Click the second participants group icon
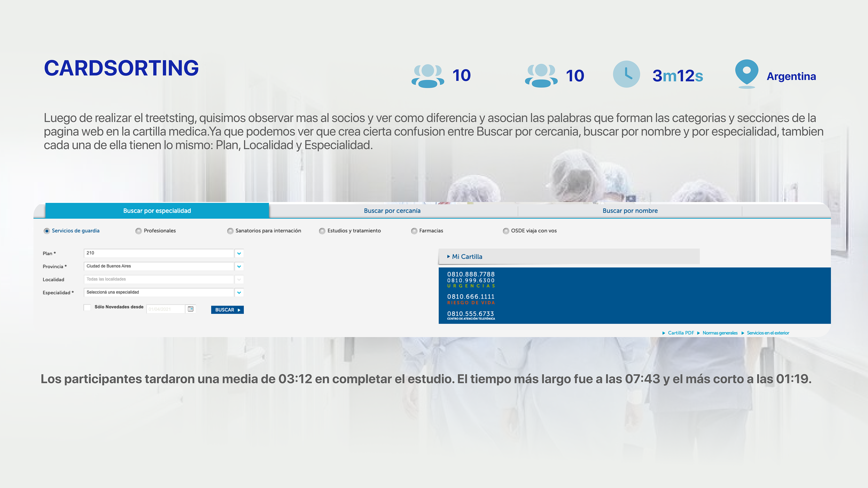868x488 pixels. [541, 76]
